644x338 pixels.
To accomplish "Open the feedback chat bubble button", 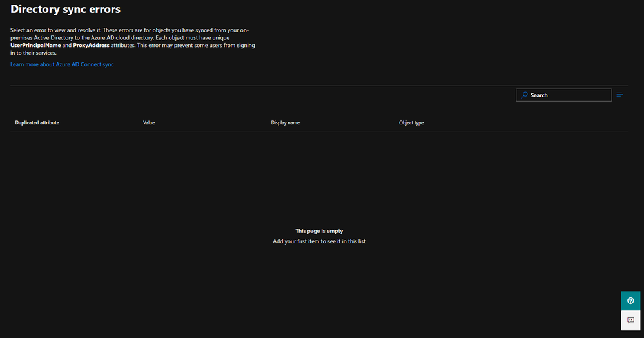I will 630,321.
